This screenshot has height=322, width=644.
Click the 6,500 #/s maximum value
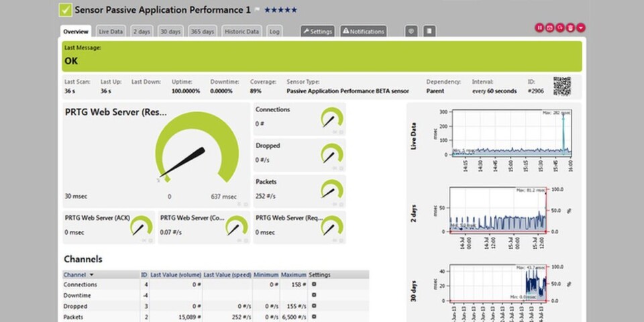point(294,317)
